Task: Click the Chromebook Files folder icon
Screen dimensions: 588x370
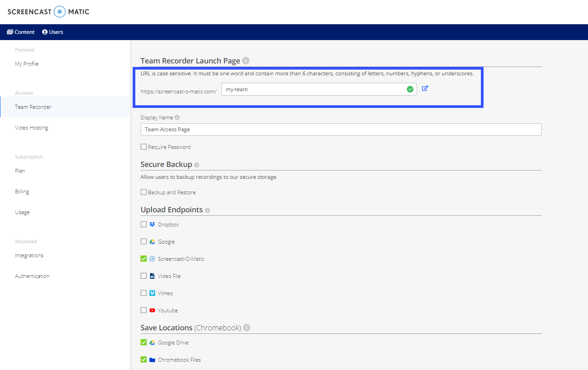Action: pyautogui.click(x=153, y=359)
